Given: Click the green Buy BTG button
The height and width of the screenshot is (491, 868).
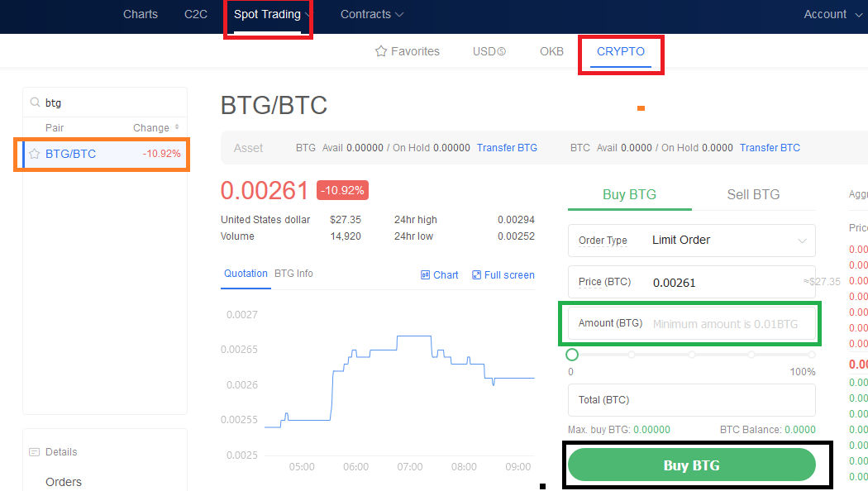Looking at the screenshot, I should [691, 465].
